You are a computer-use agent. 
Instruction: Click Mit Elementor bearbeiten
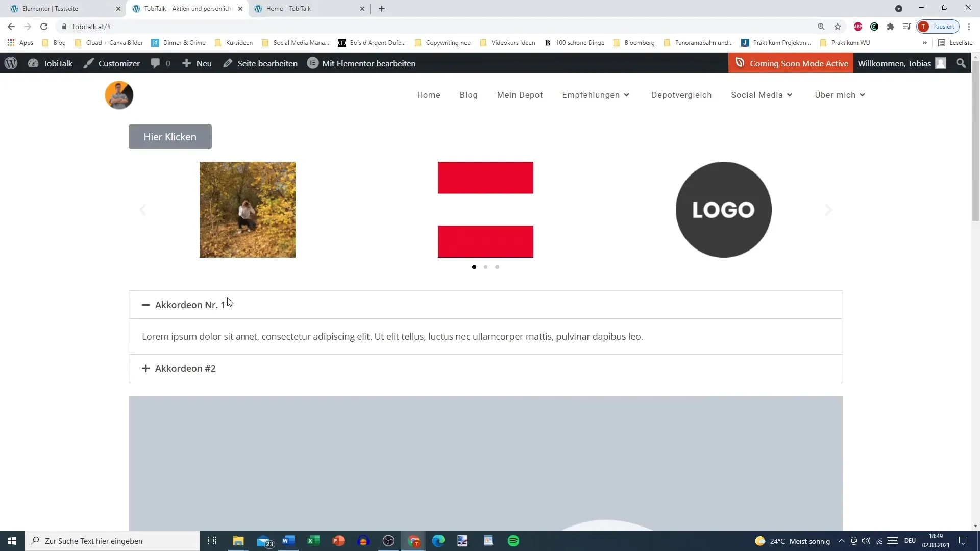[x=361, y=63]
